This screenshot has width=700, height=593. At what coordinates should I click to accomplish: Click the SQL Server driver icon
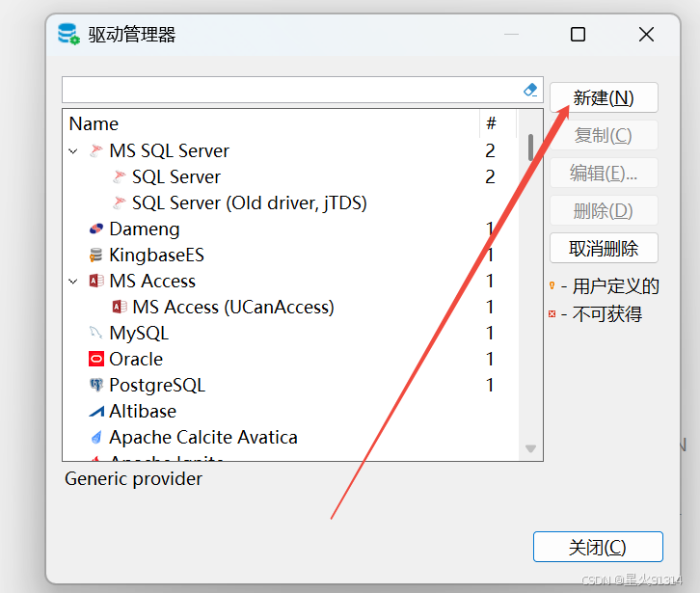pyautogui.click(x=119, y=176)
